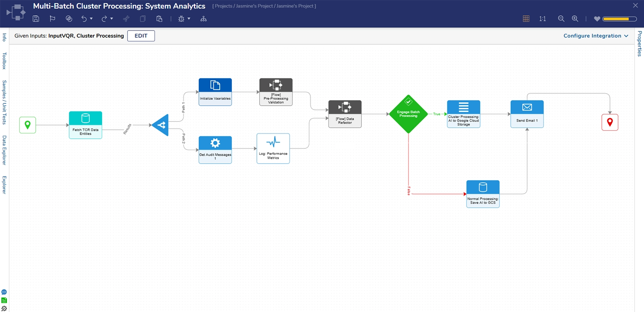The image size is (644, 312).
Task: Click the bug debug icon
Action: tap(181, 18)
